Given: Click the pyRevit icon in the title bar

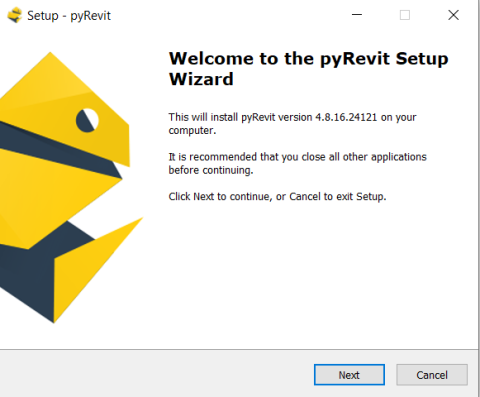Looking at the screenshot, I should pos(14,15).
